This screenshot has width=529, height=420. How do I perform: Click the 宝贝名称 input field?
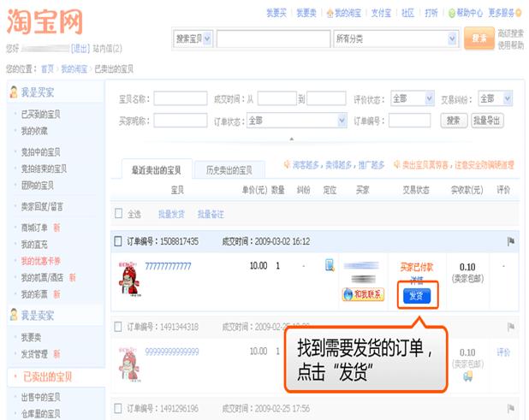[181, 98]
